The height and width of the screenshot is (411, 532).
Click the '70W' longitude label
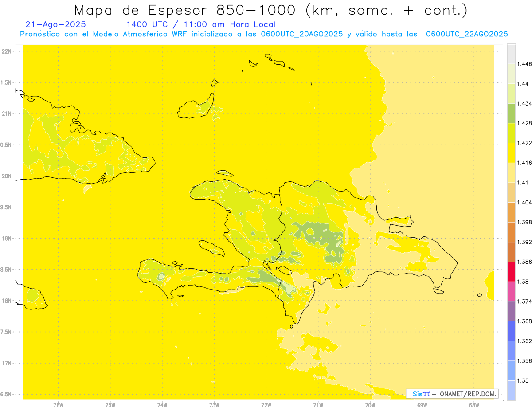click(x=370, y=405)
